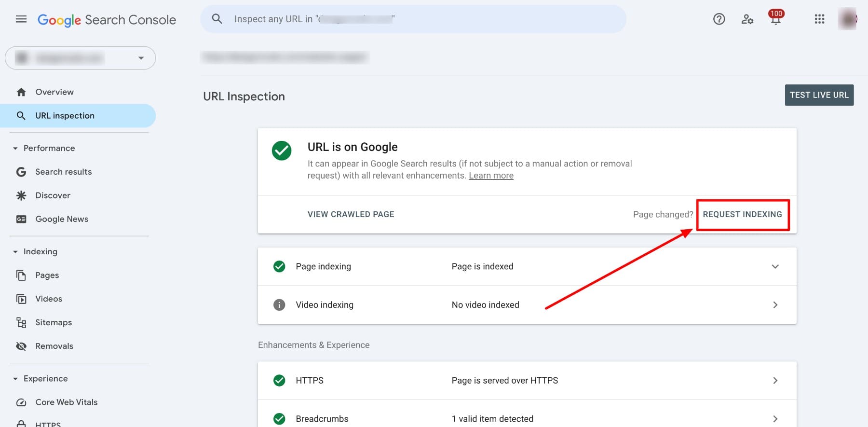Click the URL Inspection page heading
Viewport: 868px width, 427px height.
244,96
